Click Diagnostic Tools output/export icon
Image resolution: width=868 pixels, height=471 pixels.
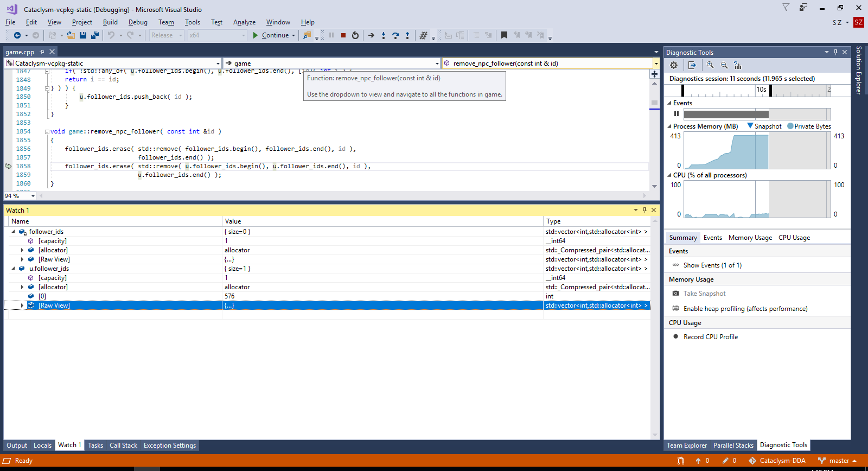click(692, 65)
